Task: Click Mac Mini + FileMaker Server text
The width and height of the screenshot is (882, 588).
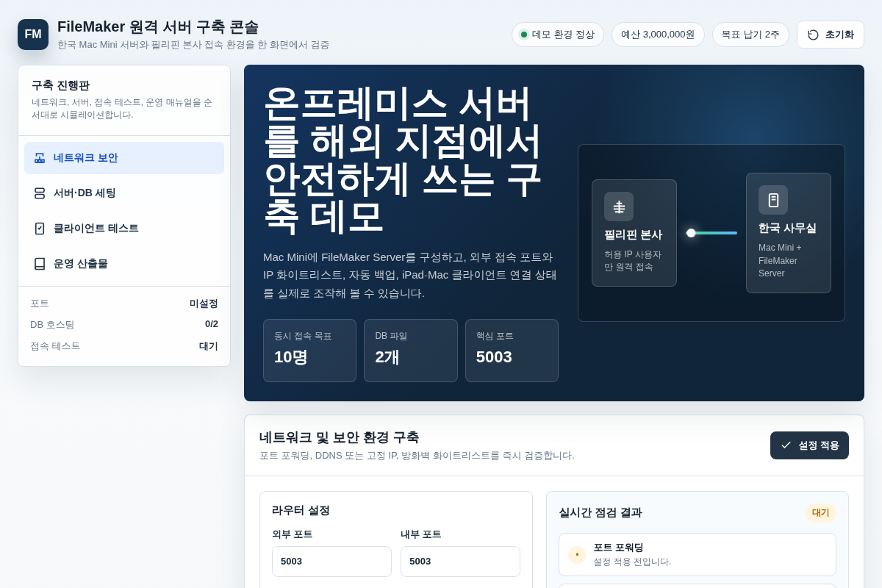Action: pos(780,260)
